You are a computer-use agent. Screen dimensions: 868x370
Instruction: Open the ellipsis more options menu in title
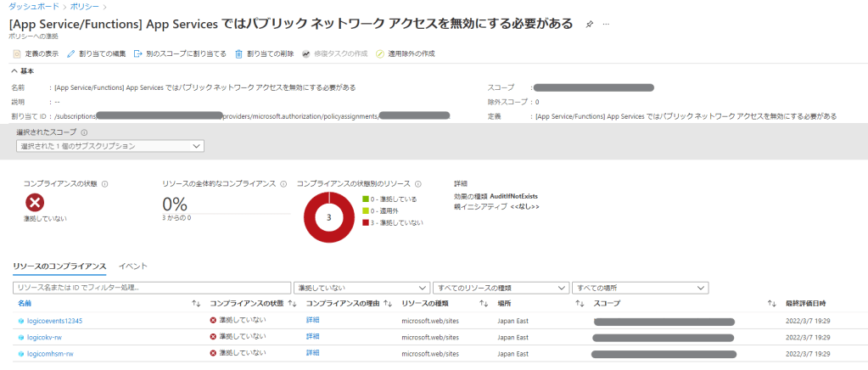click(606, 24)
